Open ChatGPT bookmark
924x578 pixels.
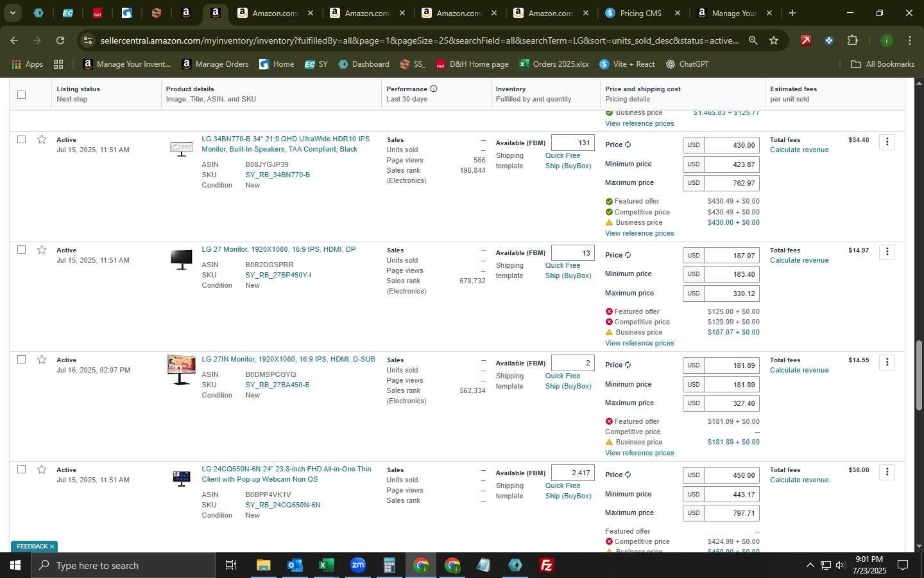pyautogui.click(x=687, y=64)
